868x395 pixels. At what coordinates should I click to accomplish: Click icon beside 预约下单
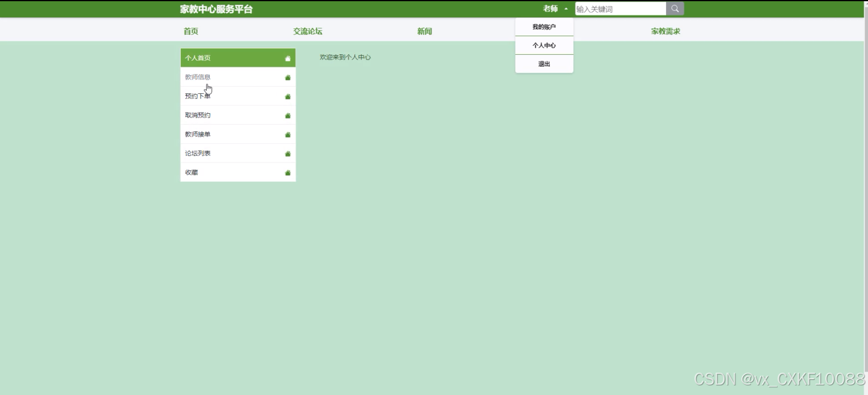288,96
